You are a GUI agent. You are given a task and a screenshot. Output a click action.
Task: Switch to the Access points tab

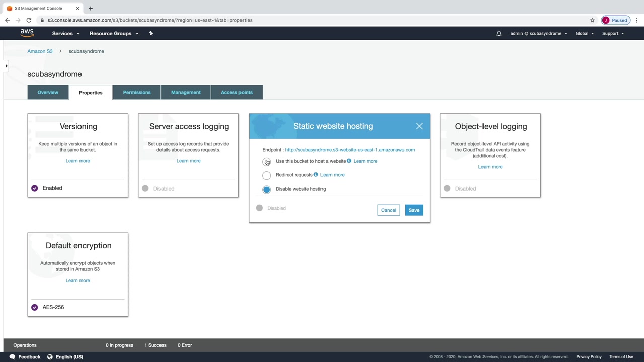click(236, 92)
